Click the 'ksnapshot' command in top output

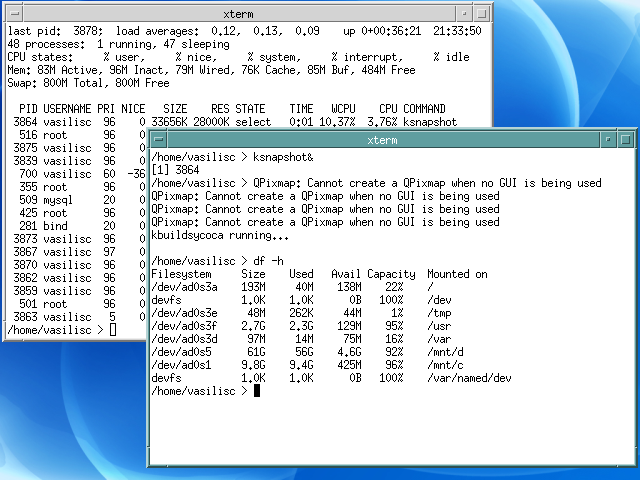pos(430,122)
